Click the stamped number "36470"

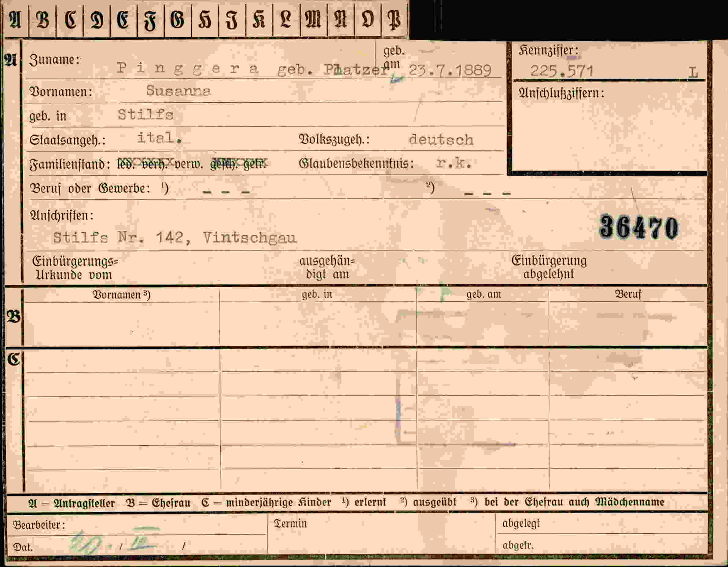click(639, 228)
